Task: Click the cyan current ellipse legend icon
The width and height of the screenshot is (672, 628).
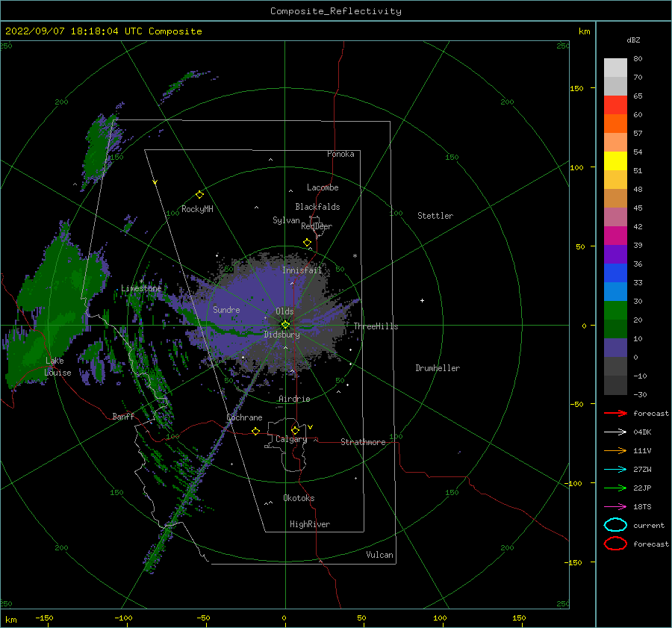Action: pyautogui.click(x=615, y=525)
